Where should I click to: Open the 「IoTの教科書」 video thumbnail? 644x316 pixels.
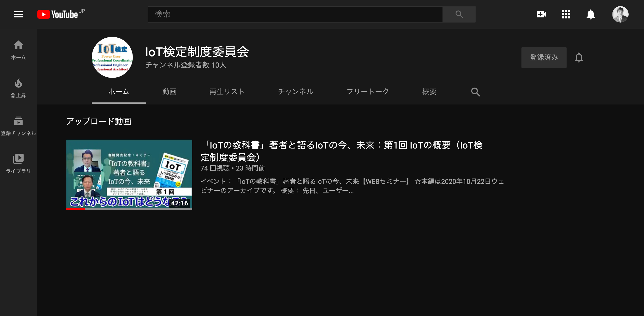129,175
